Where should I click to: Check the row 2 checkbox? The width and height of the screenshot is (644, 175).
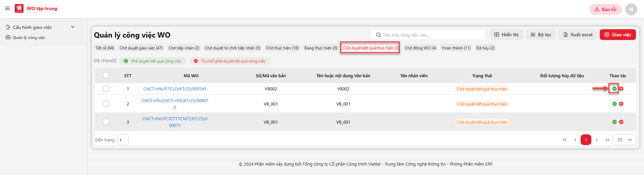tap(106, 104)
